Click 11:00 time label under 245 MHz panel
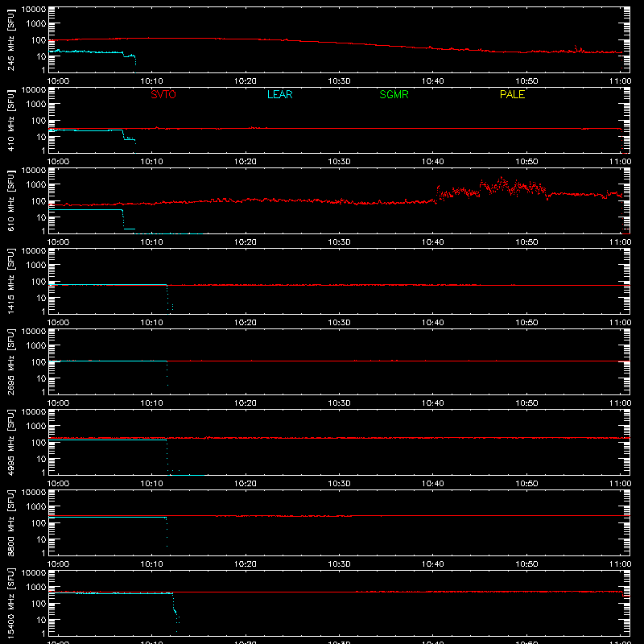644x644 pixels. click(620, 81)
